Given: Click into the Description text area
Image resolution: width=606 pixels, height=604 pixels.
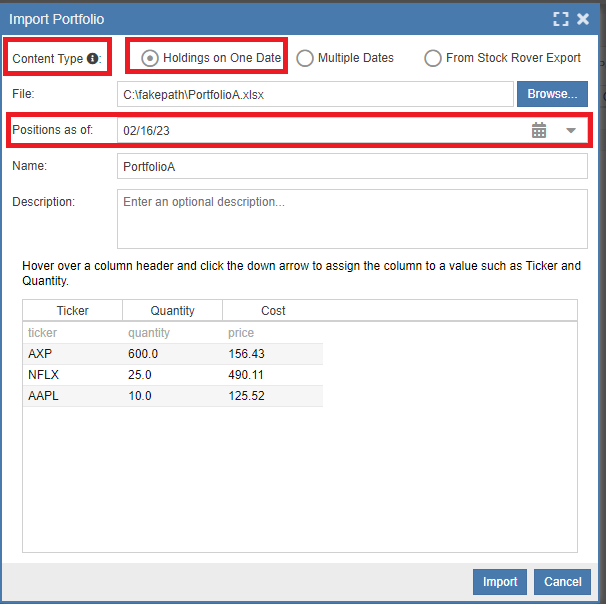Looking at the screenshot, I should click(352, 219).
